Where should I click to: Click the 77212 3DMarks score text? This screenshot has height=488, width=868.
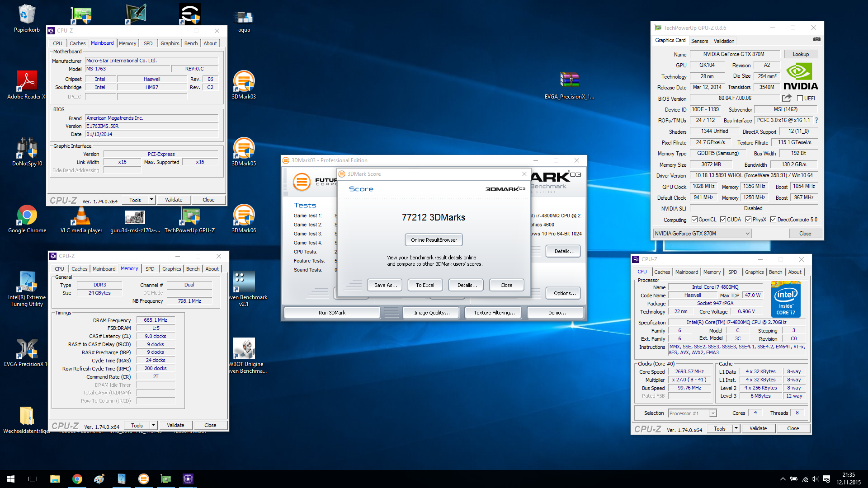[433, 217]
